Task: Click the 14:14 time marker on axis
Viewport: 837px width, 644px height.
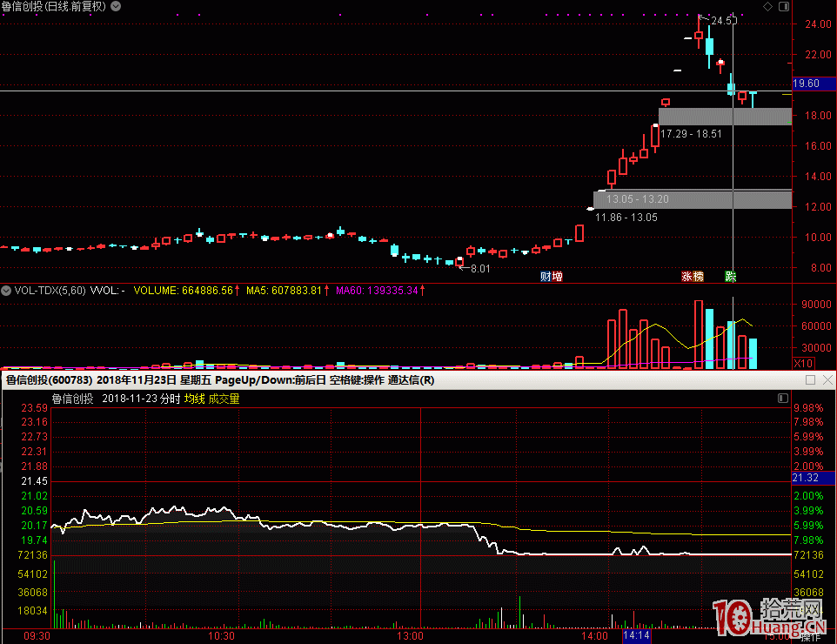Action: click(x=636, y=636)
